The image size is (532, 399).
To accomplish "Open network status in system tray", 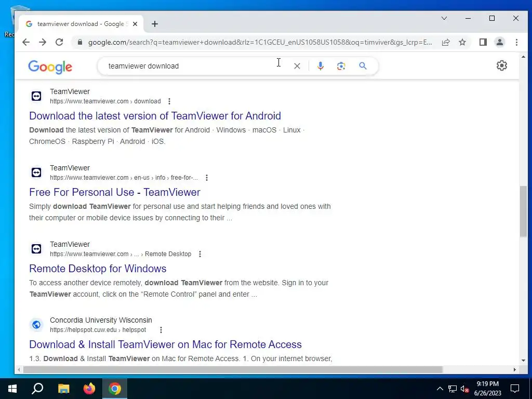I will pos(453,389).
